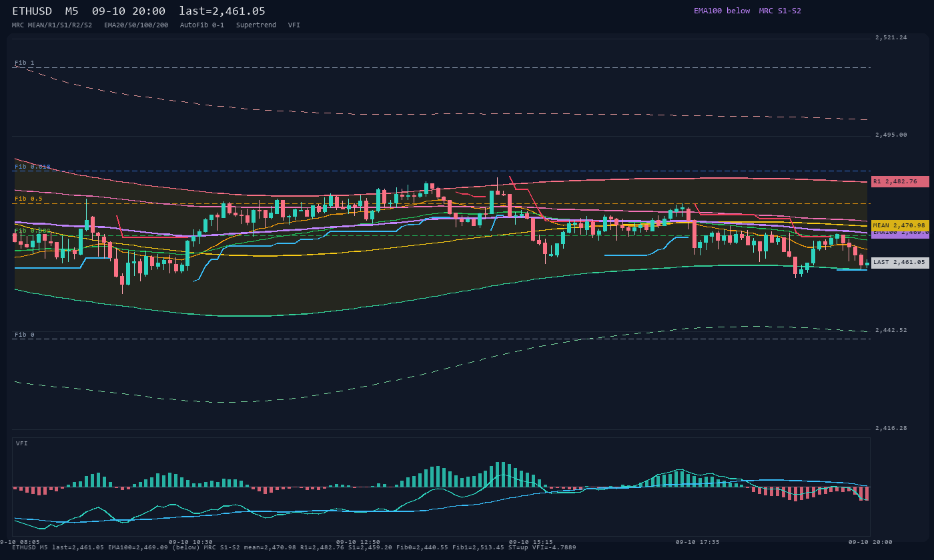Screen dimensions: 934x560
Task: Click the 'Fib 0.5' level label
Action: point(29,199)
